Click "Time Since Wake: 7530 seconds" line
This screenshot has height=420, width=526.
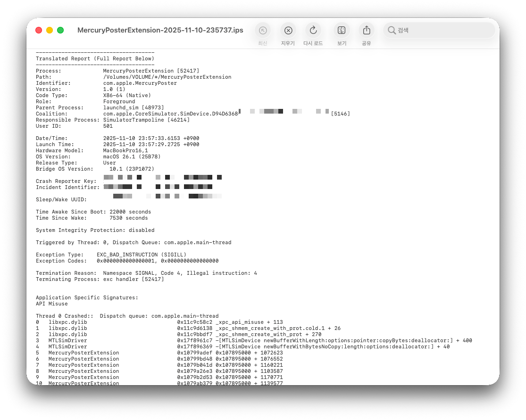(x=92, y=218)
